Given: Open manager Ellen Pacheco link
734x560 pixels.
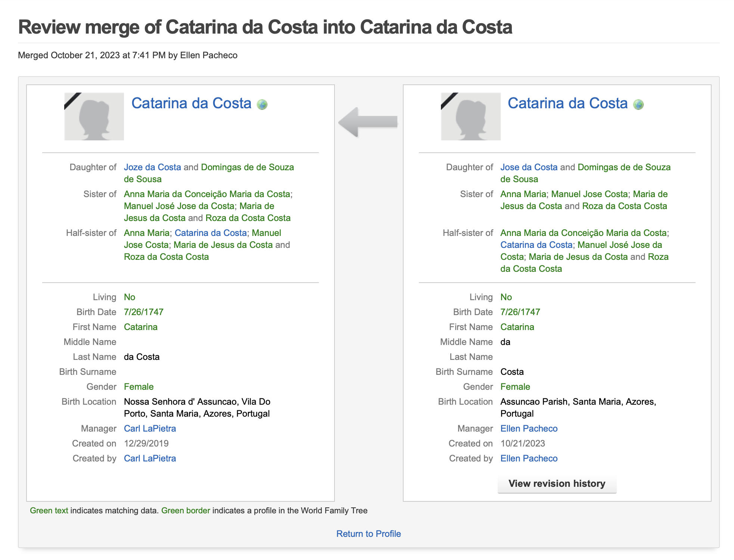Looking at the screenshot, I should pyautogui.click(x=529, y=429).
